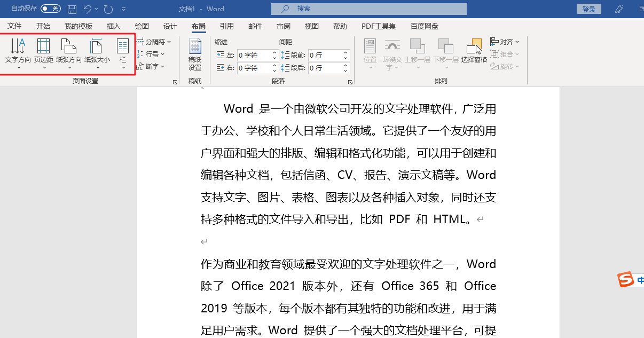644x338 pixels.
Task: Open Selection Pane (选择窗格)
Action: [x=474, y=51]
